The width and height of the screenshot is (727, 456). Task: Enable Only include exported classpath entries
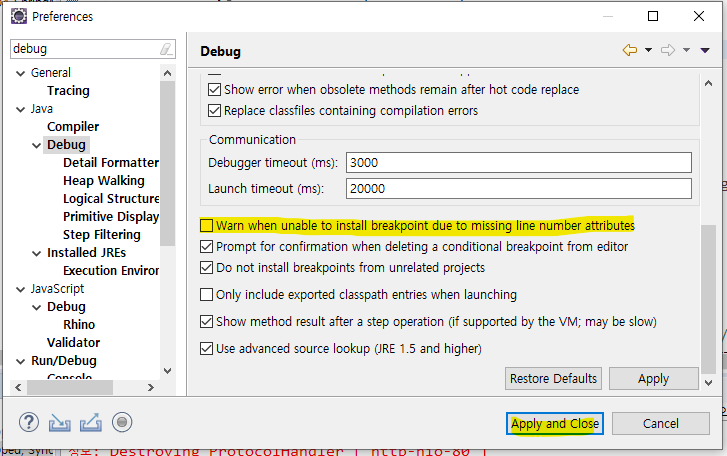206,295
